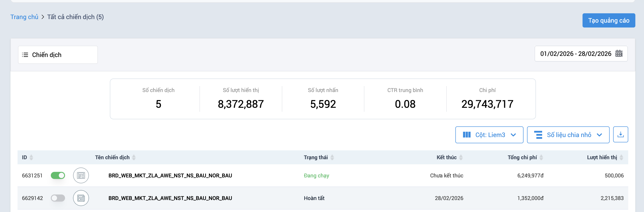Screen dimensions: 644x212
Task: Click the 1,352,000đ cost cell
Action: point(530,198)
